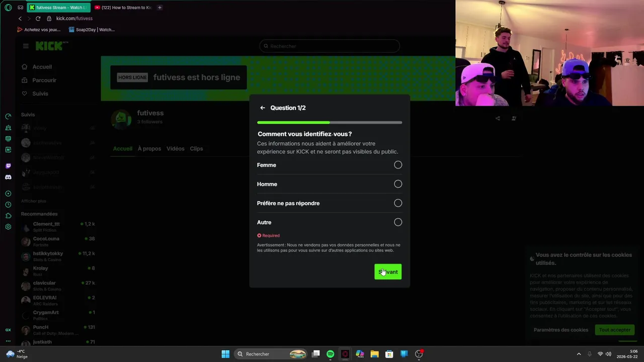This screenshot has width=644, height=362.
Task: Click the GX sidebar label icon
Action: point(8,330)
